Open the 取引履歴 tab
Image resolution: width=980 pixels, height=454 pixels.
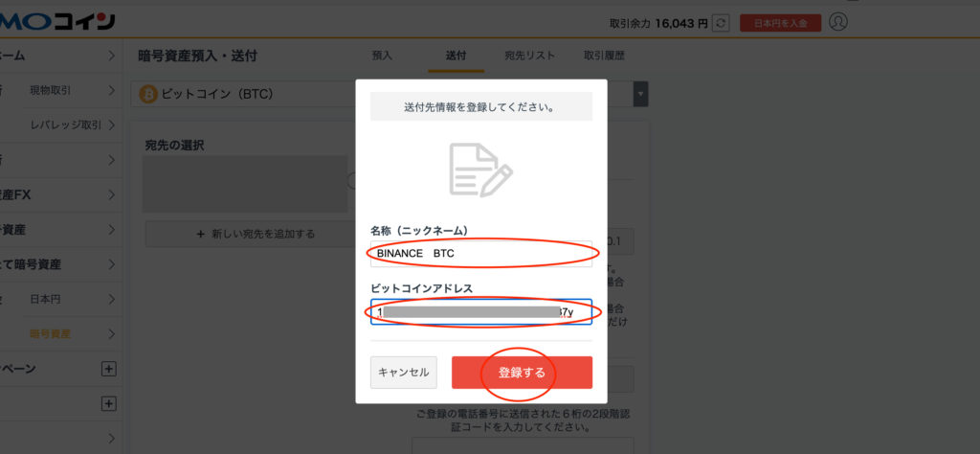pos(604,55)
